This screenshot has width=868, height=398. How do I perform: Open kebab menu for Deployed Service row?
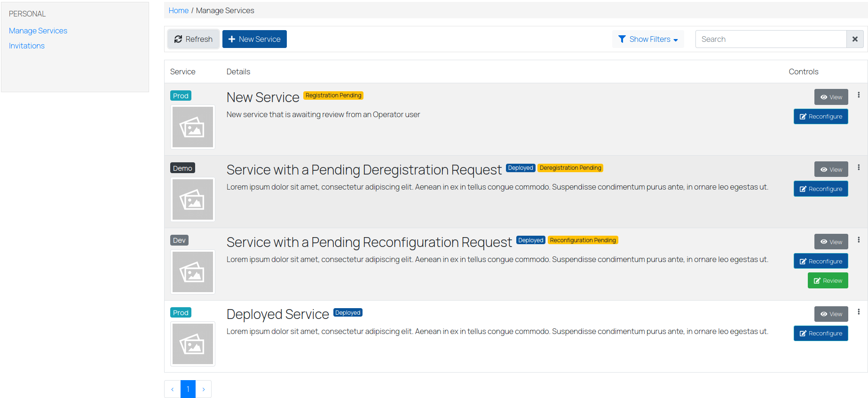(x=859, y=312)
